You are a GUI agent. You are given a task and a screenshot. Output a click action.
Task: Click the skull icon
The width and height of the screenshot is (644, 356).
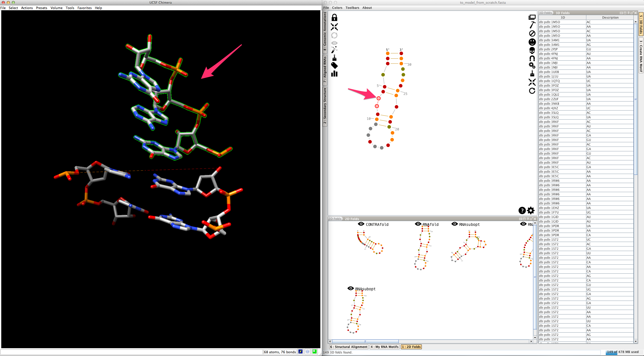(x=532, y=50)
